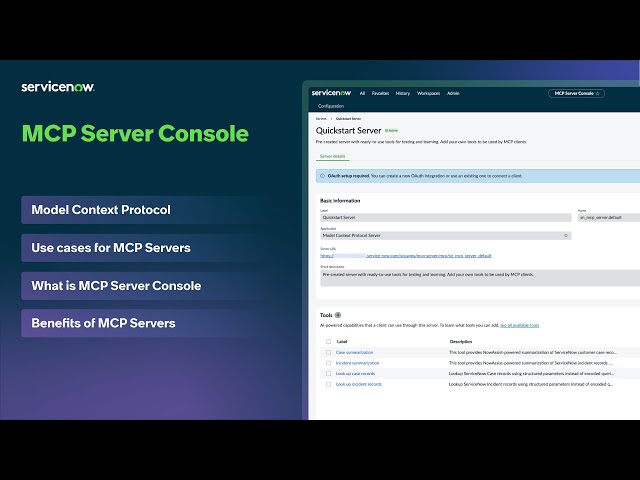Click the Model Context Protocol banner
Image resolution: width=640 pixels, height=480 pixels.
141,210
